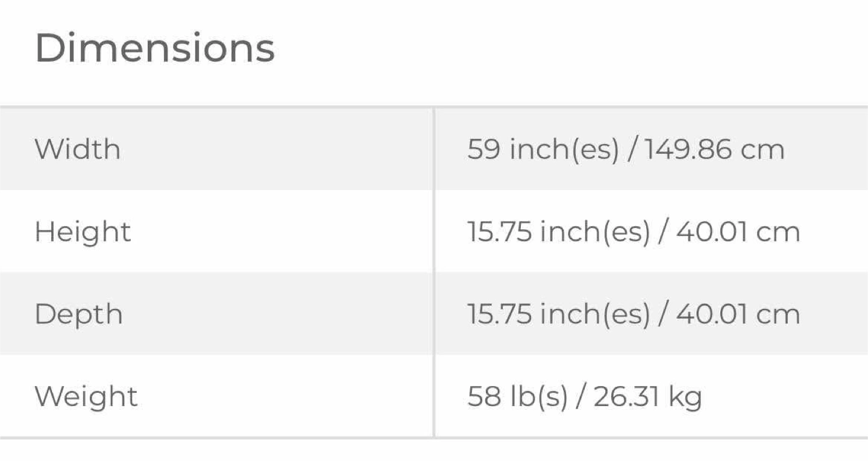Viewport: 868px width, 461px height.
Task: Select the 58 lb(s) / 26.31 kg value
Action: point(585,397)
